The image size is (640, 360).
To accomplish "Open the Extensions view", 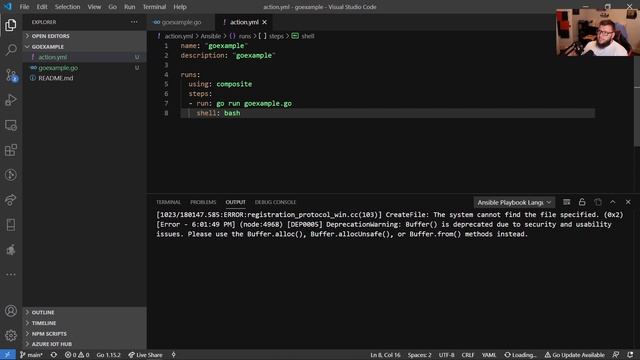I will 11,150.
